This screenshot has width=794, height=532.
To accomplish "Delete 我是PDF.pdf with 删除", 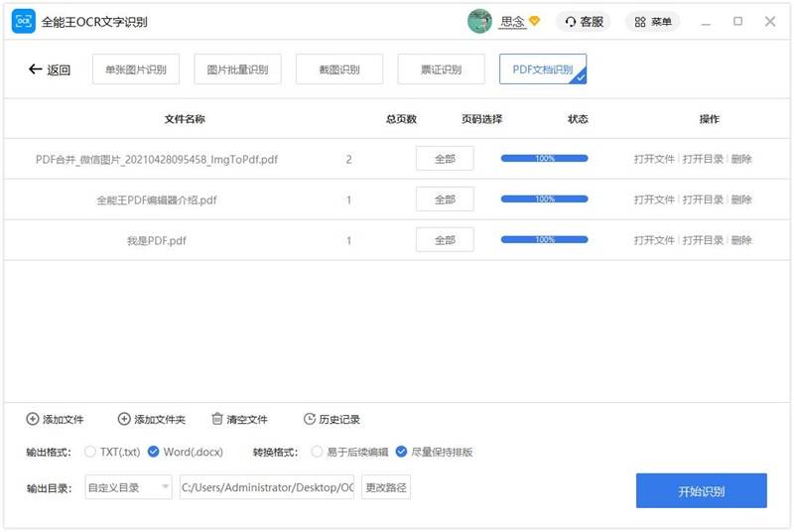I will pyautogui.click(x=741, y=240).
